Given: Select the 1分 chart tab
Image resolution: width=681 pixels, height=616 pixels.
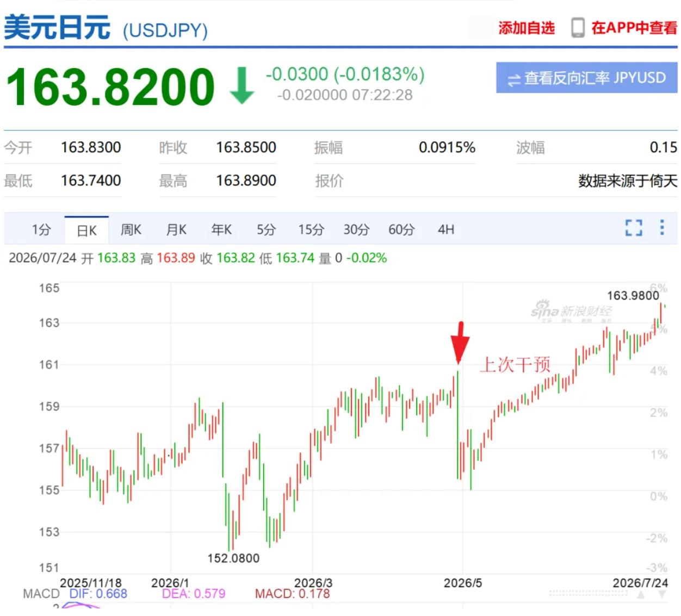Looking at the screenshot, I should pos(41,230).
